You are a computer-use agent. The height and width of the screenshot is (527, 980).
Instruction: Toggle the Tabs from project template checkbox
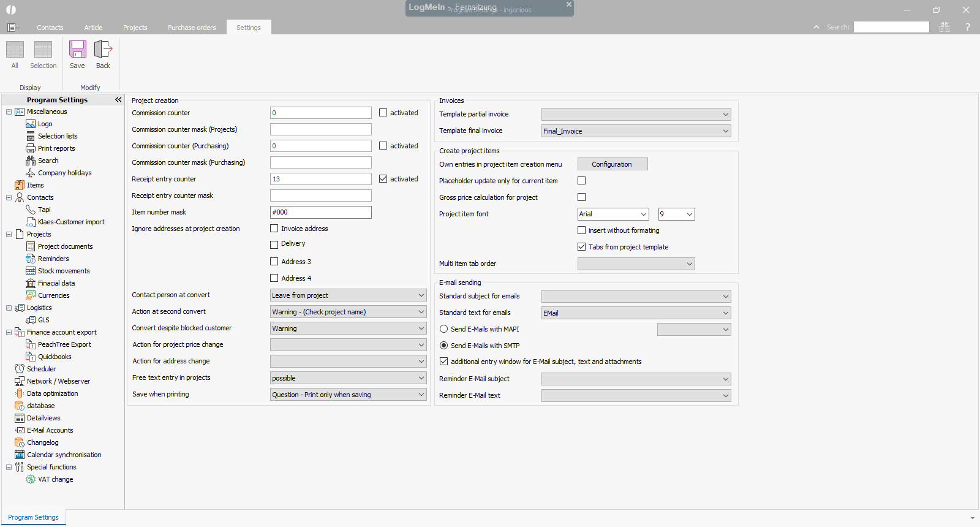point(582,247)
